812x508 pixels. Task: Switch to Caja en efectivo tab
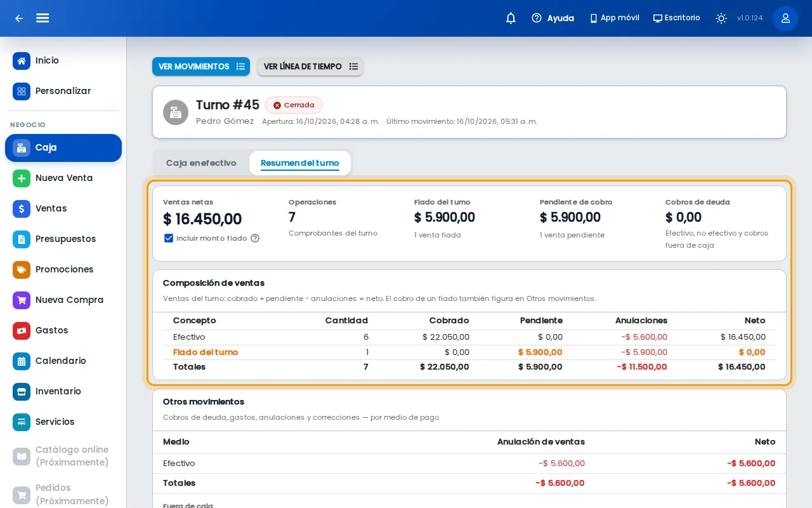click(x=201, y=163)
